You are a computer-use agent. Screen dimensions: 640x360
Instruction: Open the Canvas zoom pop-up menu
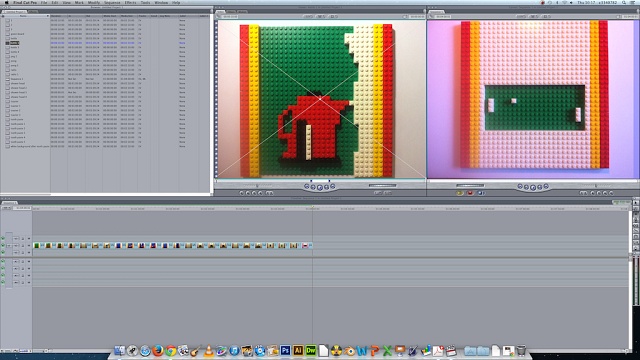tap(522, 16)
